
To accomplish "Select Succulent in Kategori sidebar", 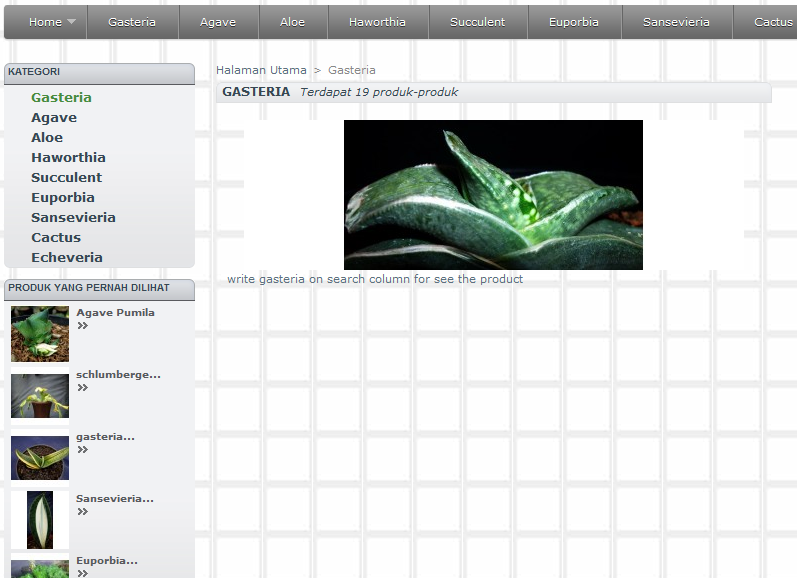I will tap(67, 177).
